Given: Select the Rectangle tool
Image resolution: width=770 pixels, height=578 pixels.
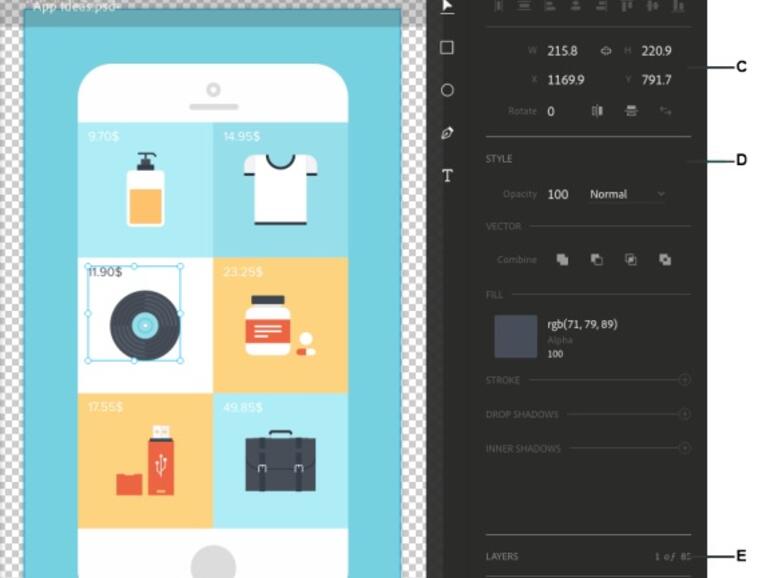Looking at the screenshot, I should coord(447,48).
